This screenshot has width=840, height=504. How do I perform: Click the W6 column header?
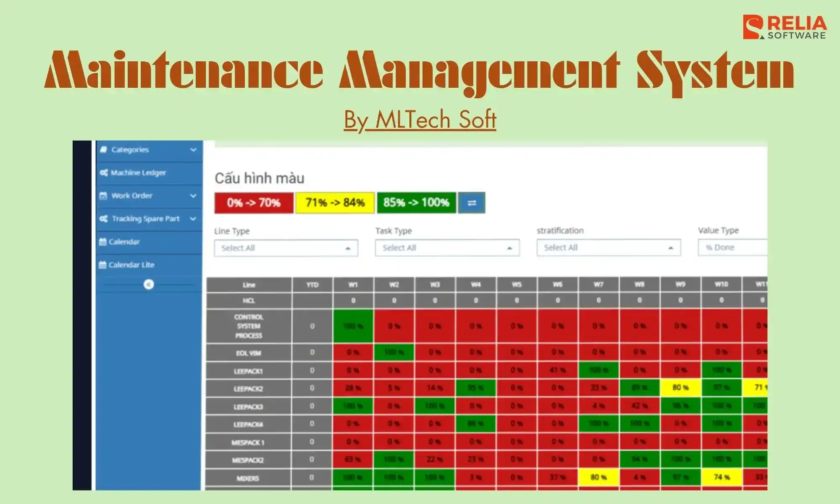tap(558, 285)
